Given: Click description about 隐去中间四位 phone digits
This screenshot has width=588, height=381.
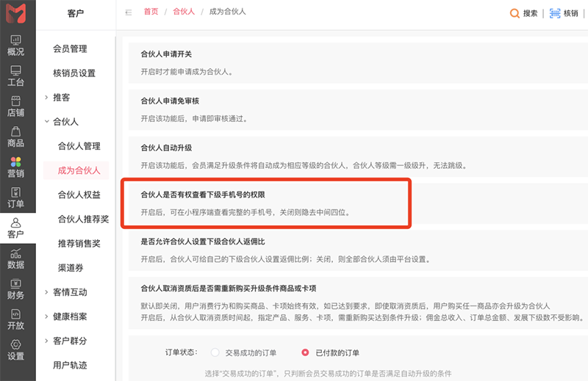Looking at the screenshot, I should click(x=246, y=212).
